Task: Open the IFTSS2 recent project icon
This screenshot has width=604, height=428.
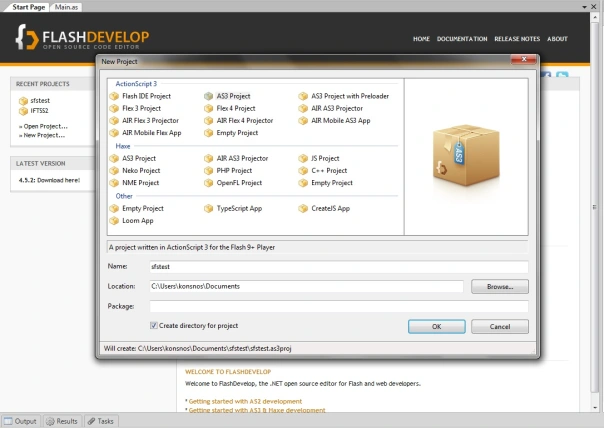Action: point(23,111)
